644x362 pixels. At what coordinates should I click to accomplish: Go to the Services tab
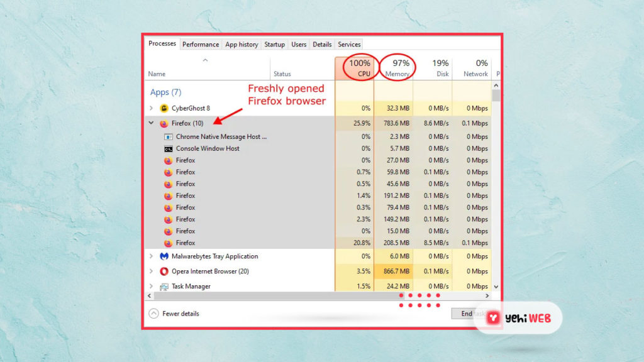(x=349, y=45)
